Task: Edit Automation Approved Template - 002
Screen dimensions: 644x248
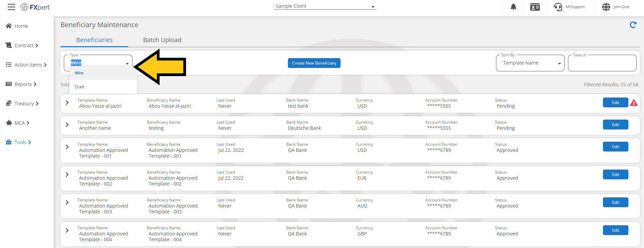Action: [x=615, y=175]
